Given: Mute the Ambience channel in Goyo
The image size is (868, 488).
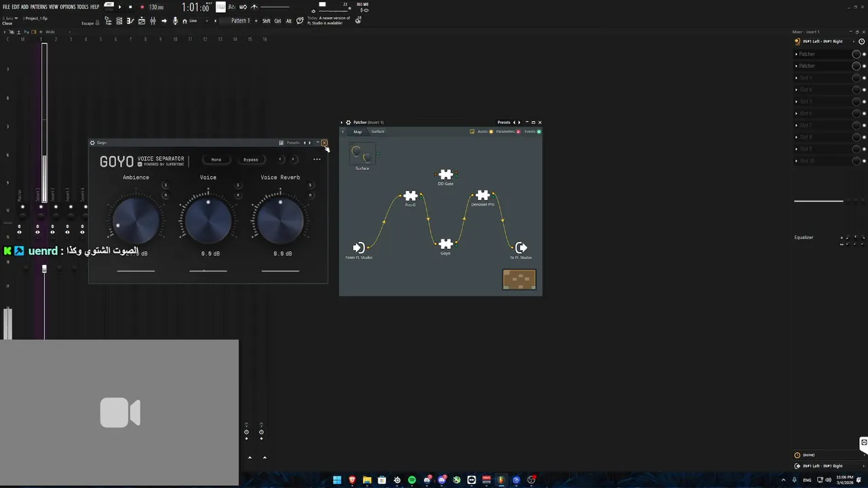Looking at the screenshot, I should pyautogui.click(x=165, y=195).
